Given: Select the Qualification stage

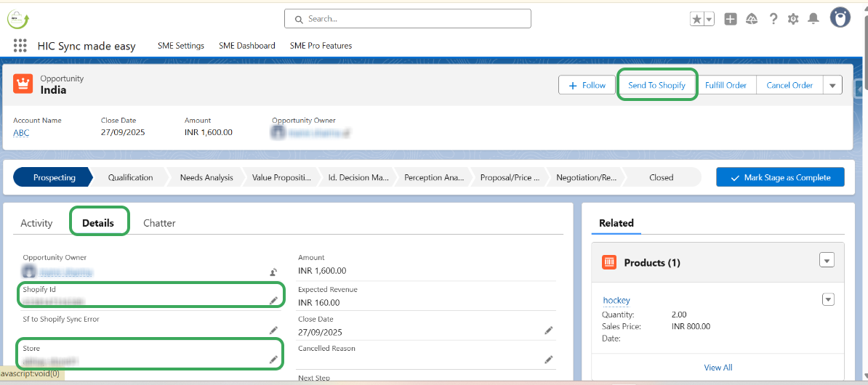Looking at the screenshot, I should tap(130, 177).
